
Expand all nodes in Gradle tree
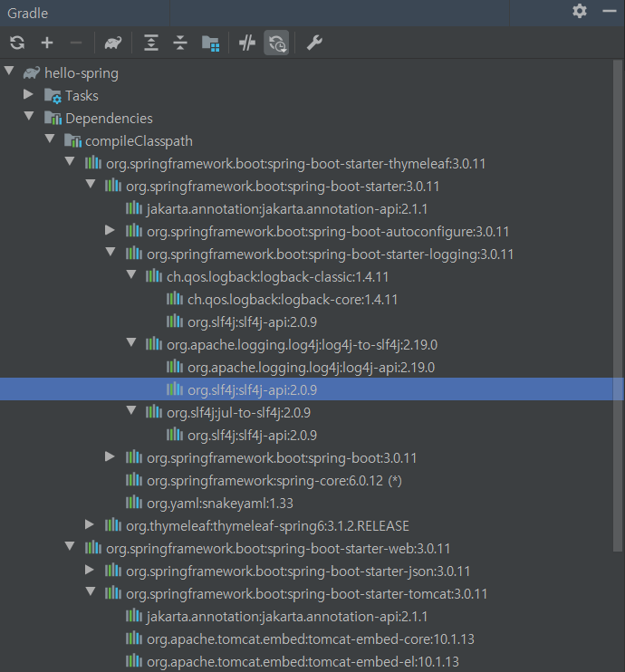tap(151, 43)
